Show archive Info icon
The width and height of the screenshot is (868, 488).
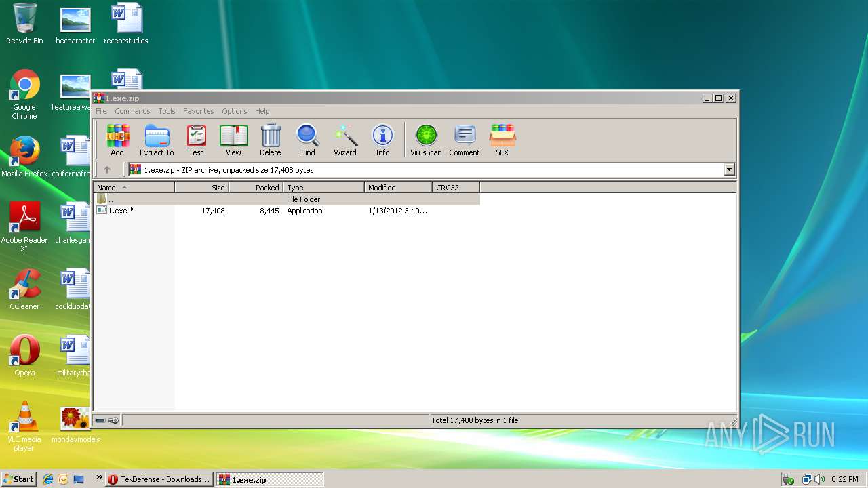pos(382,140)
